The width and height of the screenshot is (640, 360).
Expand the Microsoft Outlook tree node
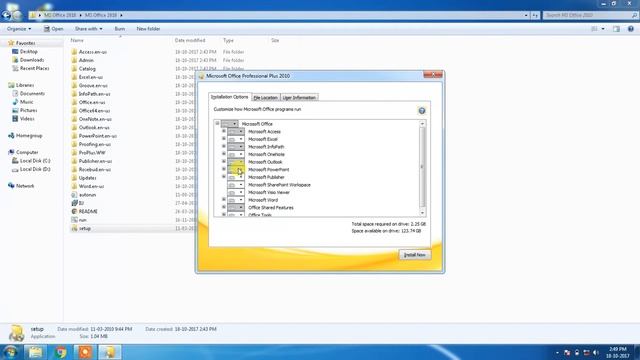224,162
